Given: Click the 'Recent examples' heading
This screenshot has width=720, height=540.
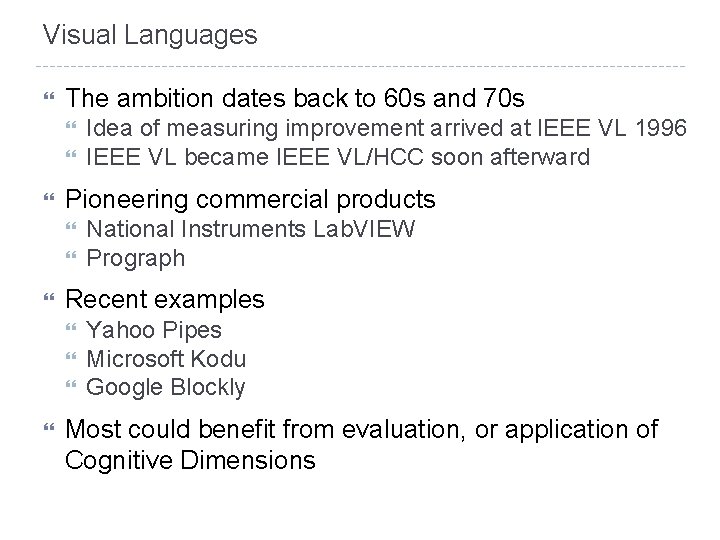Looking at the screenshot, I should tap(165, 299).
